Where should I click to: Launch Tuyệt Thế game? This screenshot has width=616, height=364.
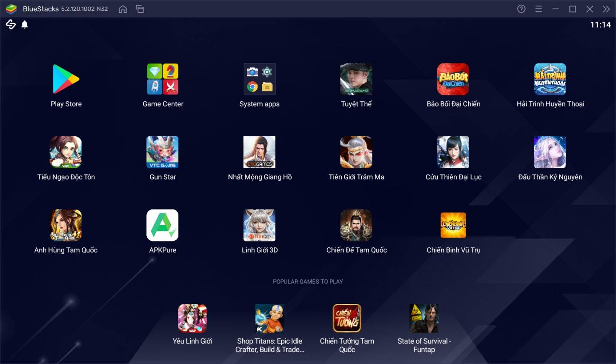(x=356, y=79)
